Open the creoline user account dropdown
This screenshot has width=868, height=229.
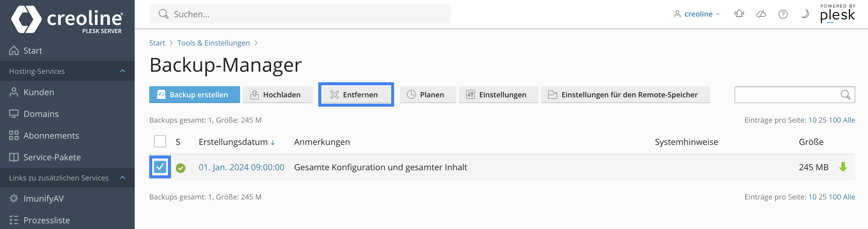(697, 14)
